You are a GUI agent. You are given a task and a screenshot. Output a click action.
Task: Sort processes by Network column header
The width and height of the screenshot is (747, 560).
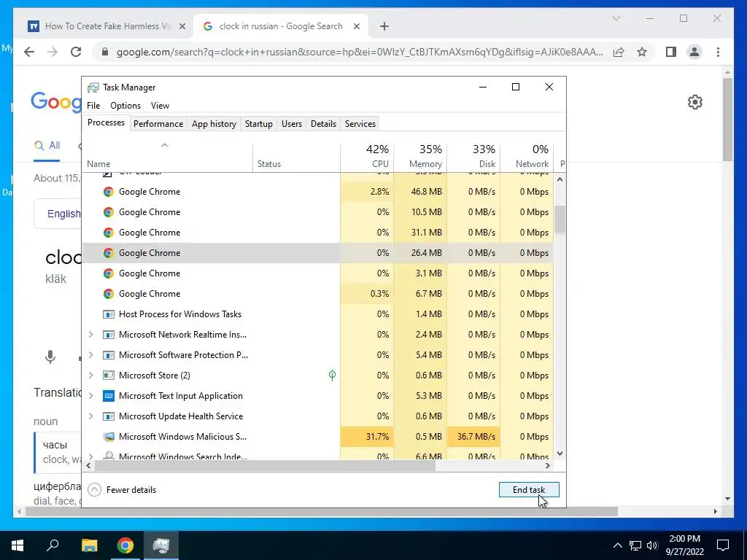tap(527, 156)
